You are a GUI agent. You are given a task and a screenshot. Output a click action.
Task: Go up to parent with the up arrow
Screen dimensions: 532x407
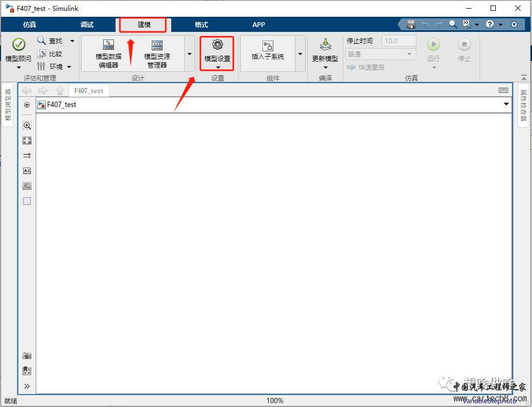click(60, 90)
